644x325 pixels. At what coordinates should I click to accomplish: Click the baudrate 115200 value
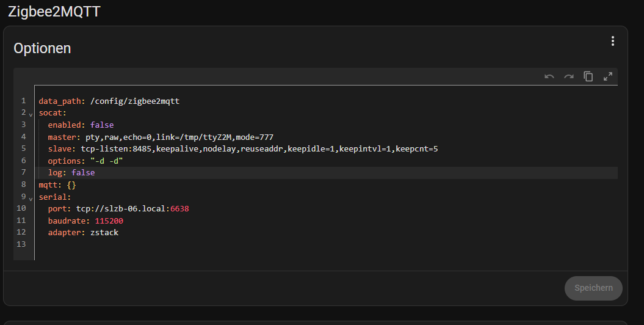[109, 221]
